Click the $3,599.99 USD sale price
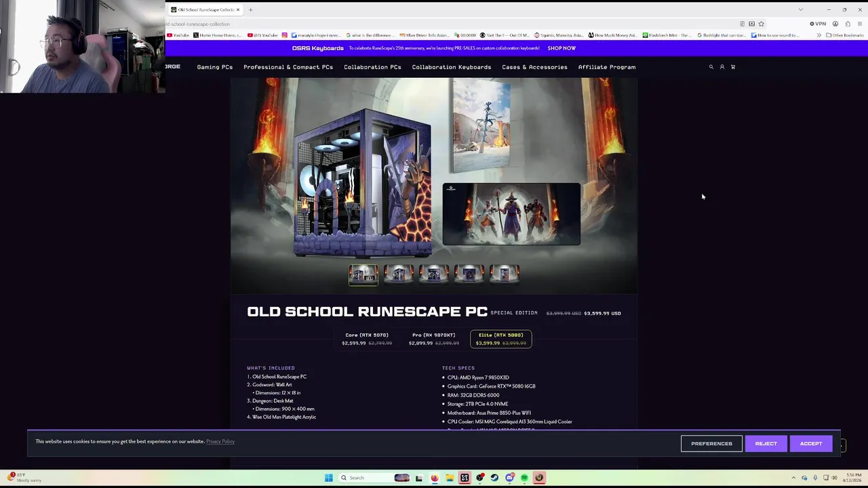The width and height of the screenshot is (868, 488). pyautogui.click(x=602, y=313)
